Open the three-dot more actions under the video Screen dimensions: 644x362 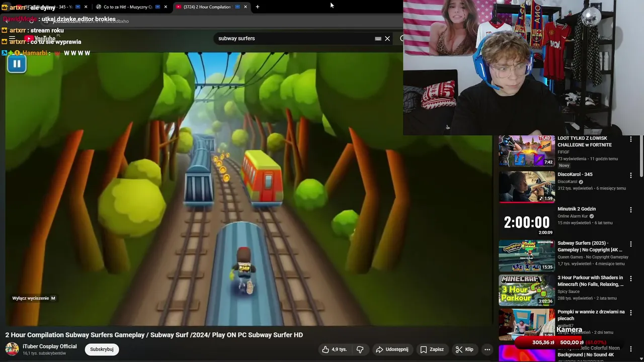[487, 349]
